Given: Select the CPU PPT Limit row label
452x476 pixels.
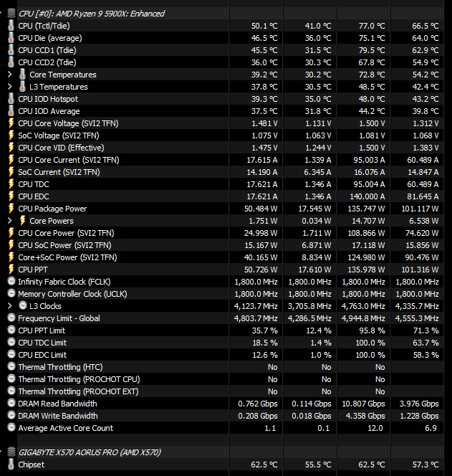Looking at the screenshot, I should pyautogui.click(x=42, y=330).
